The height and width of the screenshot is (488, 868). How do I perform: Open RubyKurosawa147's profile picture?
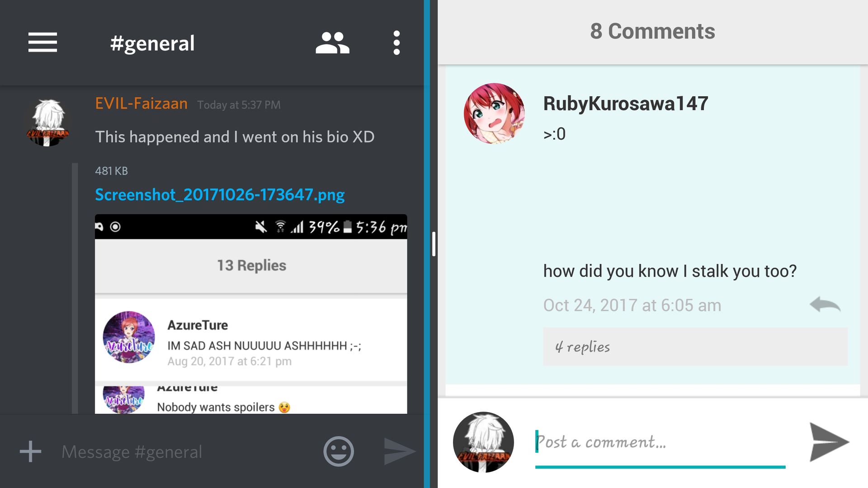point(494,113)
